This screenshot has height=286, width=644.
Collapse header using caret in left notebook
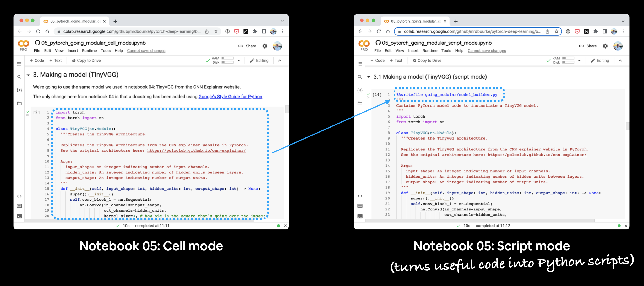[280, 60]
